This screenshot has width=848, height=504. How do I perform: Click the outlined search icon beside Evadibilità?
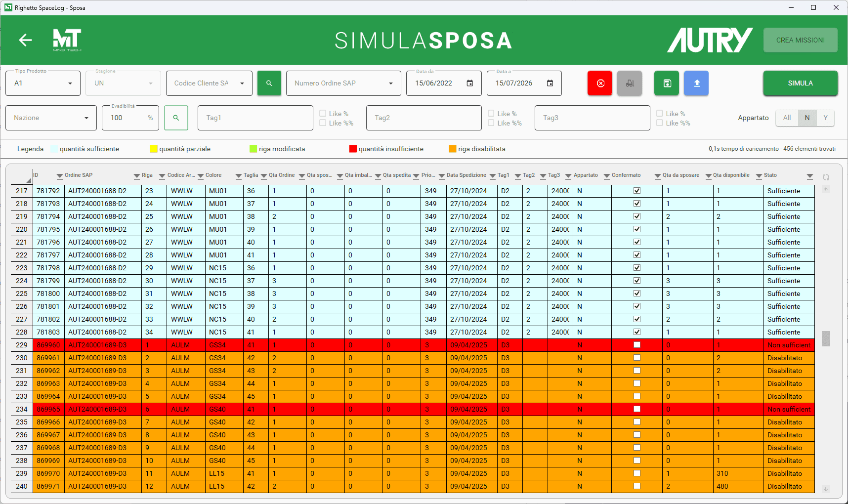pos(176,118)
